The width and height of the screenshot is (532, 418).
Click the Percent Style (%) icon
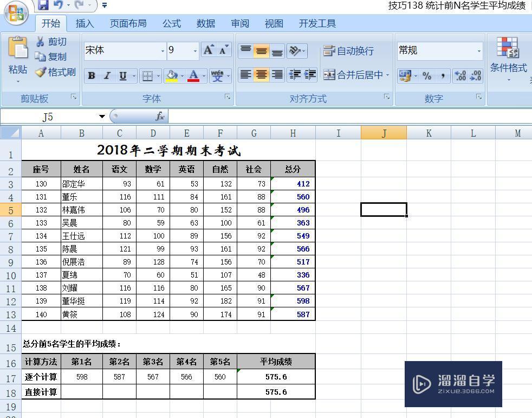(x=426, y=76)
